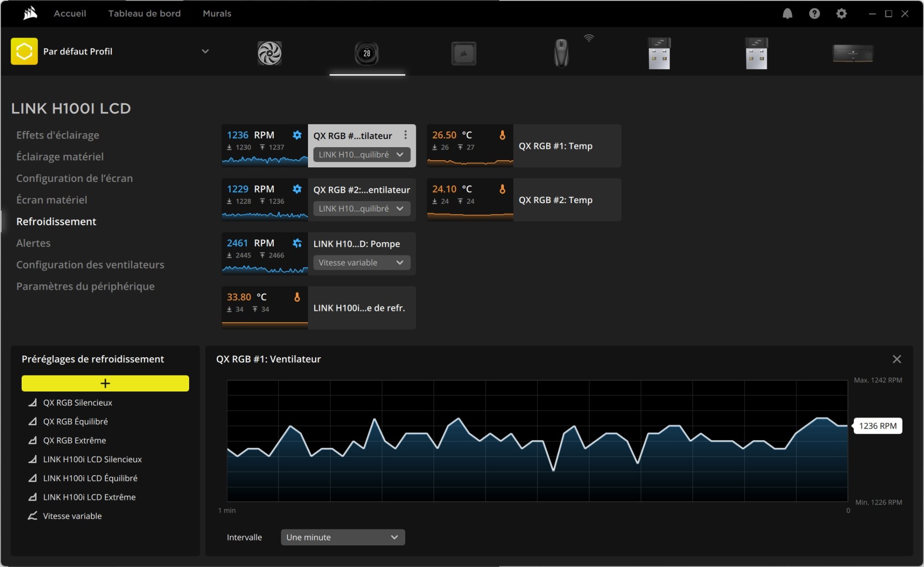Switch to the Murals tab
The image size is (924, 567).
[x=217, y=13]
